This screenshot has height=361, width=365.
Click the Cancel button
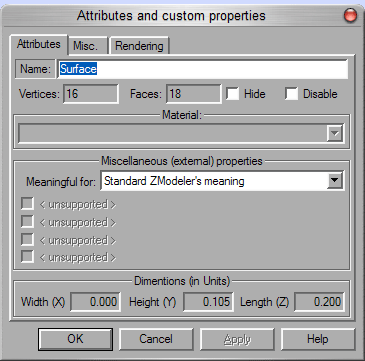156,339
